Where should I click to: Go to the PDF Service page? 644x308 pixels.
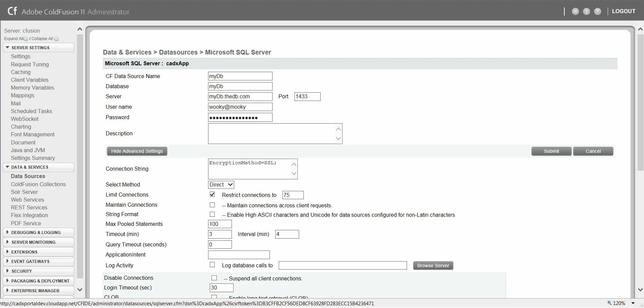pos(26,223)
